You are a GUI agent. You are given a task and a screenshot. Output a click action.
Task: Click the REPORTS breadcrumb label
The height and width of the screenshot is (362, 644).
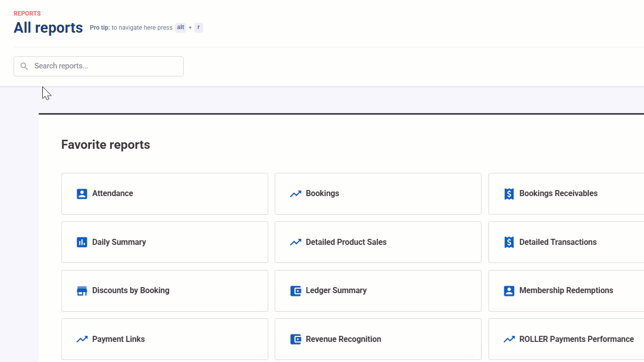(27, 14)
